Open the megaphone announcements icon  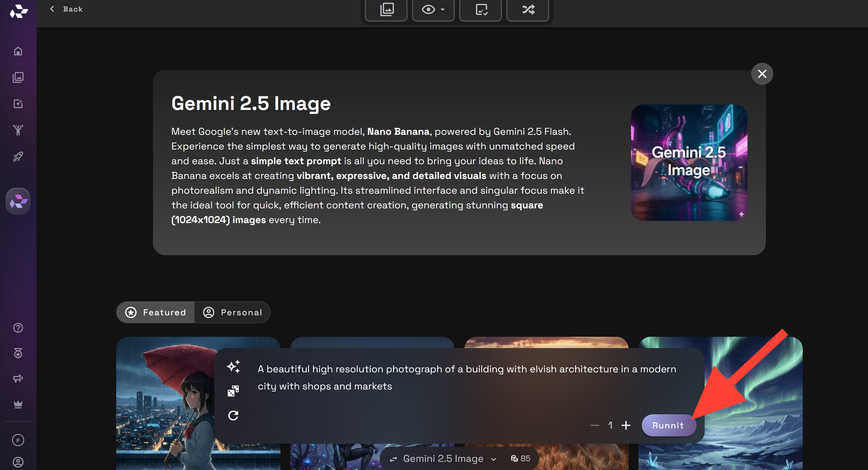[18, 378]
